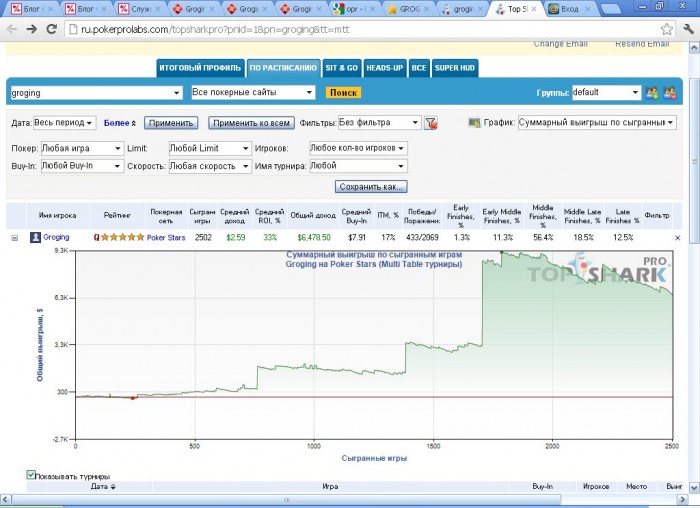Open the Все покерные сайты dropdown

[x=253, y=92]
